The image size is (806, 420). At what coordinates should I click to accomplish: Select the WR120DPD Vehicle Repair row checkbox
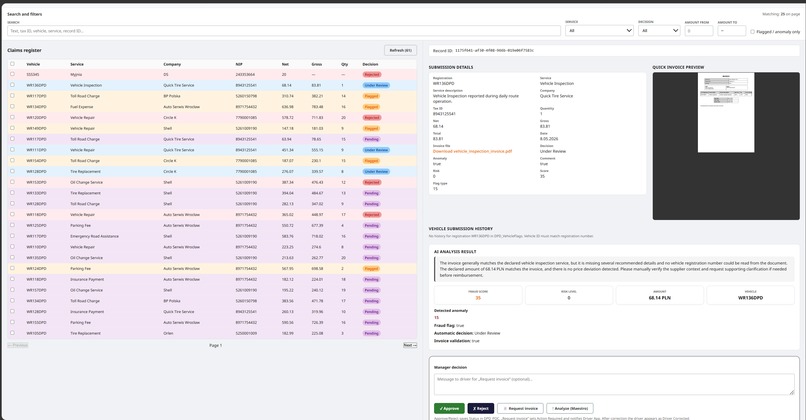pos(12,117)
